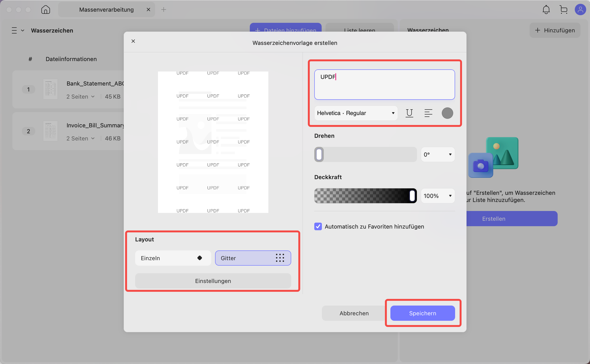Viewport: 590px width, 364px height.
Task: Close the Wasserzeichenvorlage erstellen dialog
Action: [133, 41]
